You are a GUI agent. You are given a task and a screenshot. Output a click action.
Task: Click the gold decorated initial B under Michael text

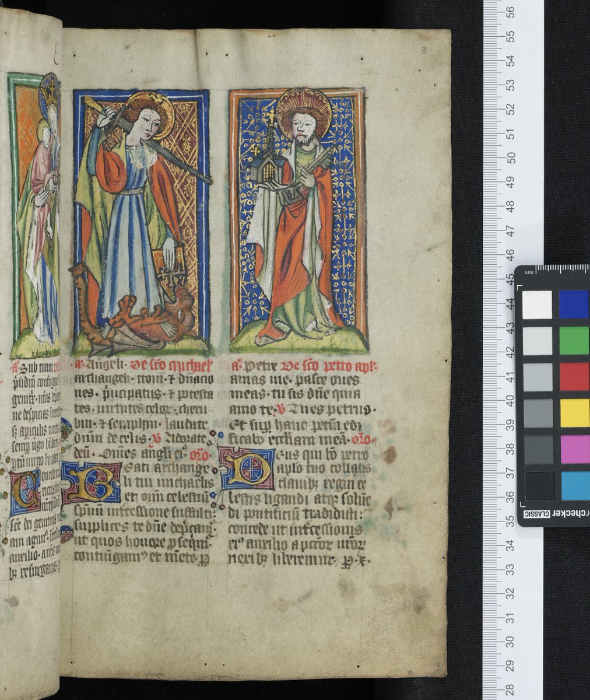[x=92, y=482]
